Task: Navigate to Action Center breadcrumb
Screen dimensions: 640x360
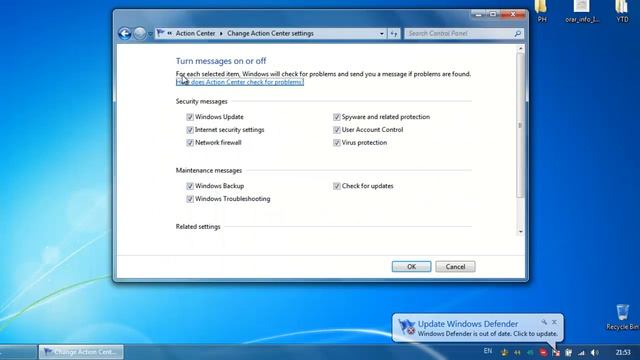Action: point(195,33)
